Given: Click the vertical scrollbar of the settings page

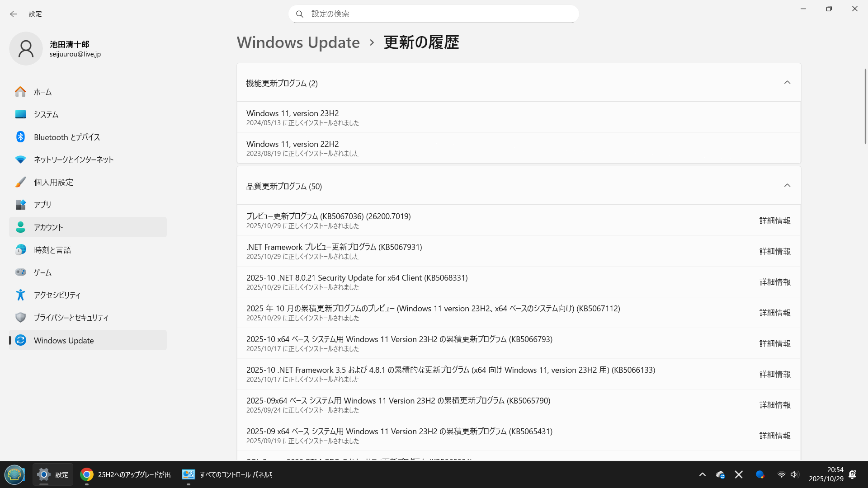Looking at the screenshot, I should 865,106.
